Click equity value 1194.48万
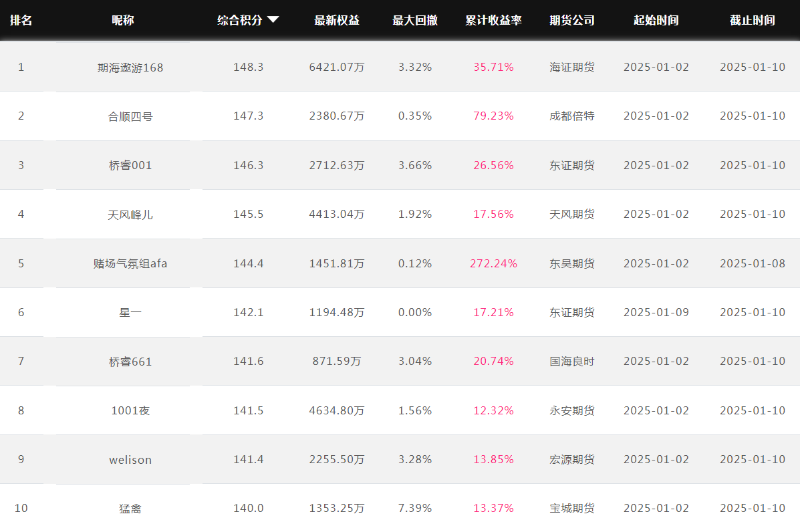The width and height of the screenshot is (800, 532). pyautogui.click(x=337, y=313)
